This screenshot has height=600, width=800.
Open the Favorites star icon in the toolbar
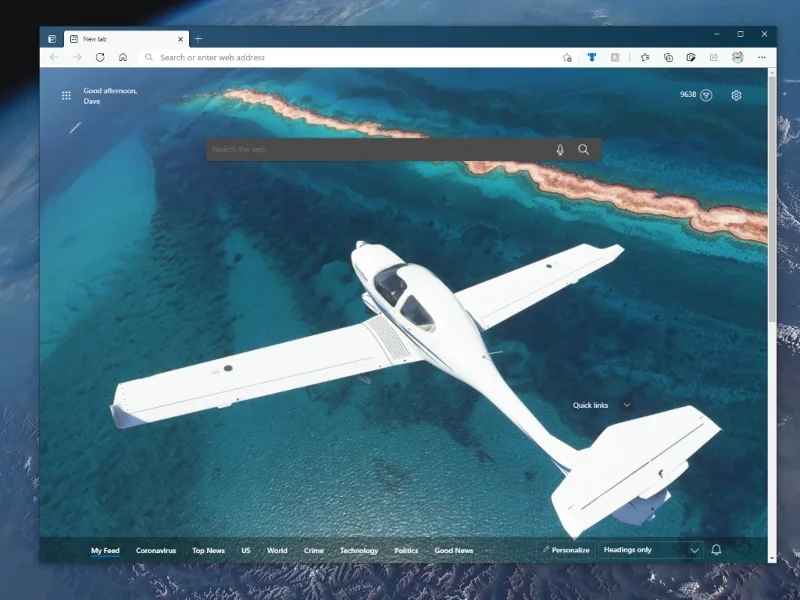coord(645,58)
